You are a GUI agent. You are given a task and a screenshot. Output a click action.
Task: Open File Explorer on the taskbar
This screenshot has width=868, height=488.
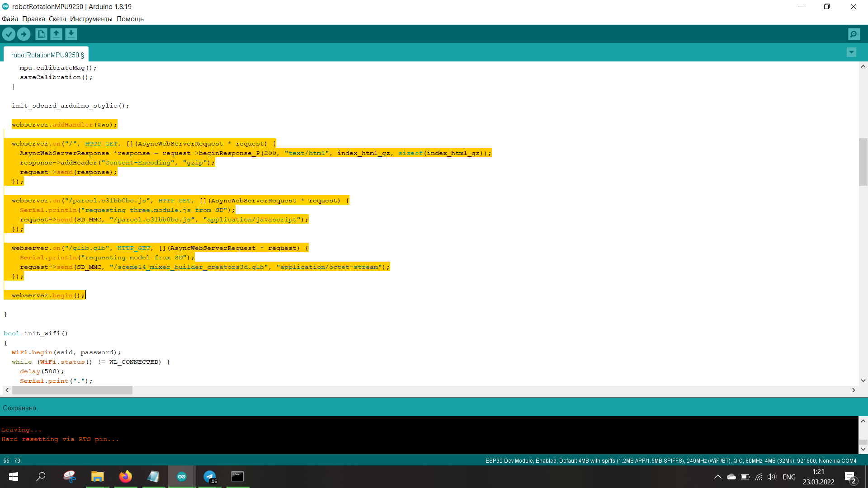click(97, 477)
